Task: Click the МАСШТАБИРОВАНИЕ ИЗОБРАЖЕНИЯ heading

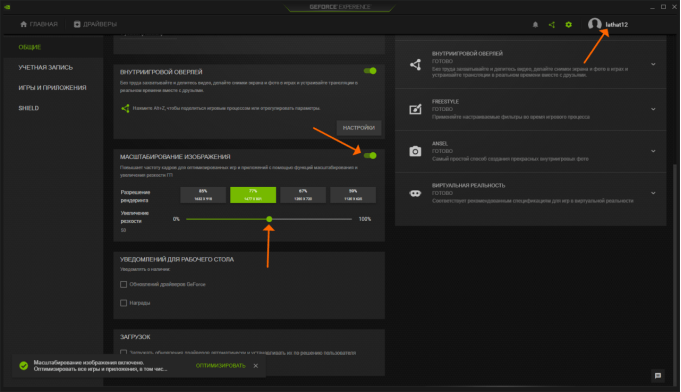Action: [175, 157]
